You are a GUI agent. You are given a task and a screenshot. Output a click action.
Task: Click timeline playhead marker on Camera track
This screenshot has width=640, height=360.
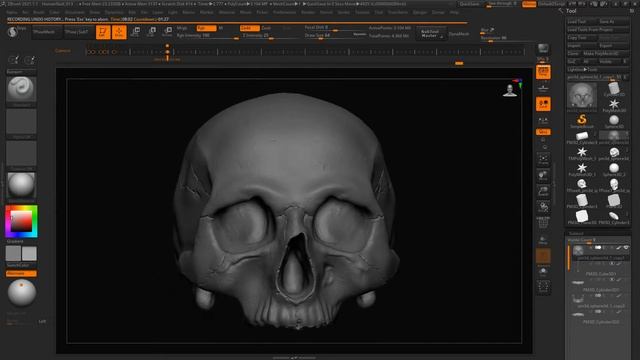167,52
